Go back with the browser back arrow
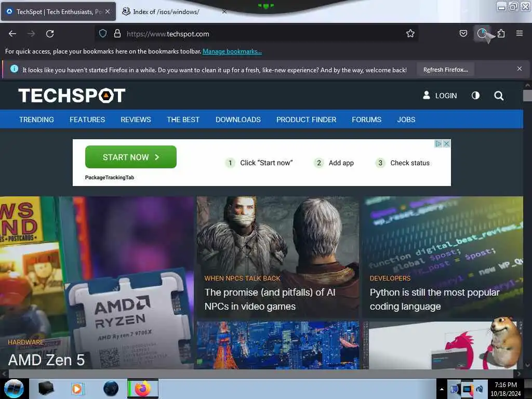 click(x=12, y=34)
